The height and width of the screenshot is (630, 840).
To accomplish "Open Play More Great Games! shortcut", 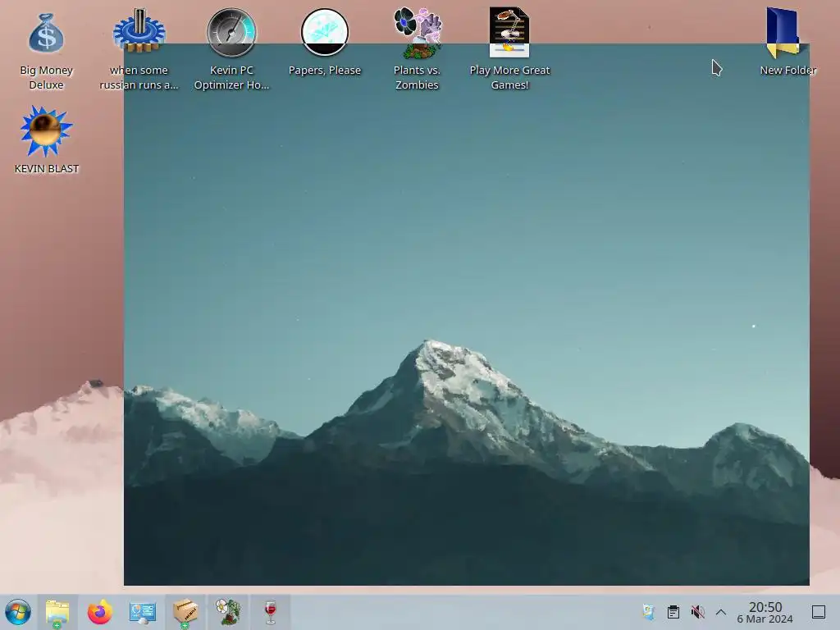I will point(509,32).
